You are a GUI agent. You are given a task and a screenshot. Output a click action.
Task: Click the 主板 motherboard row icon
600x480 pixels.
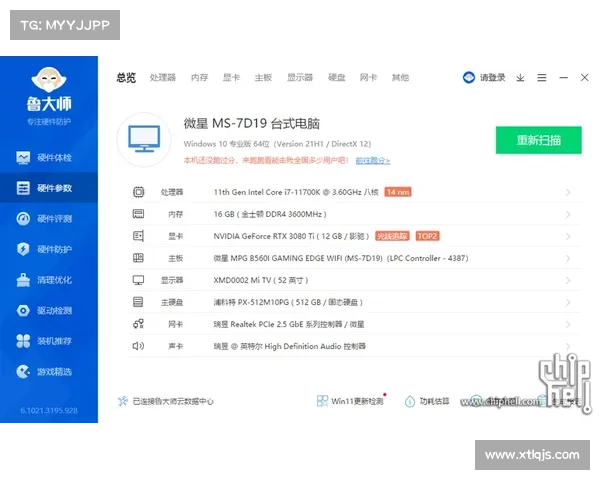[x=139, y=258]
